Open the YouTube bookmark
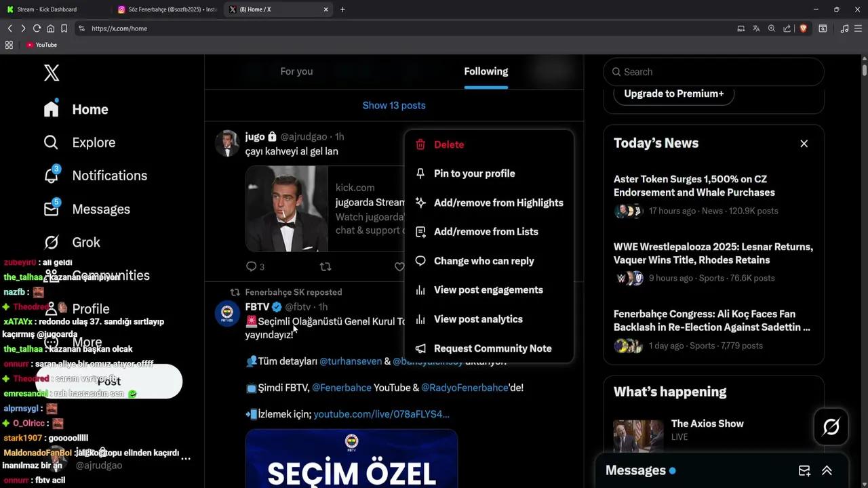Image resolution: width=868 pixels, height=488 pixels. click(x=41, y=45)
